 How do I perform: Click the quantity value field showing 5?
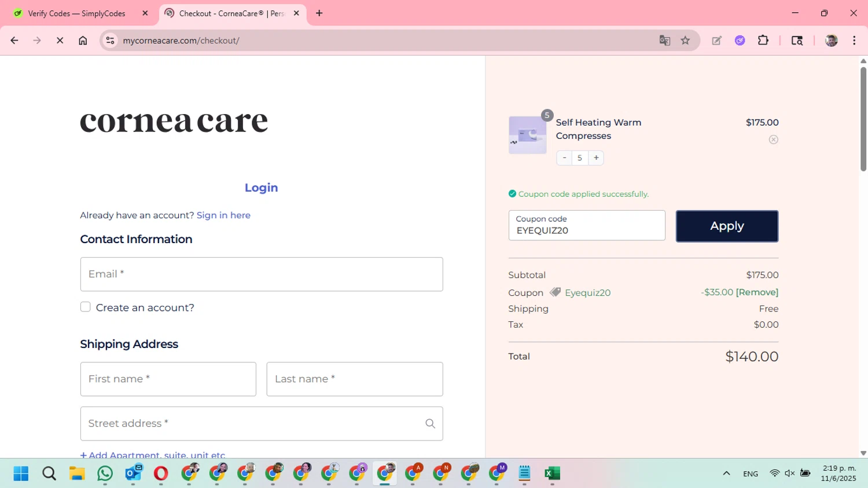(x=580, y=157)
